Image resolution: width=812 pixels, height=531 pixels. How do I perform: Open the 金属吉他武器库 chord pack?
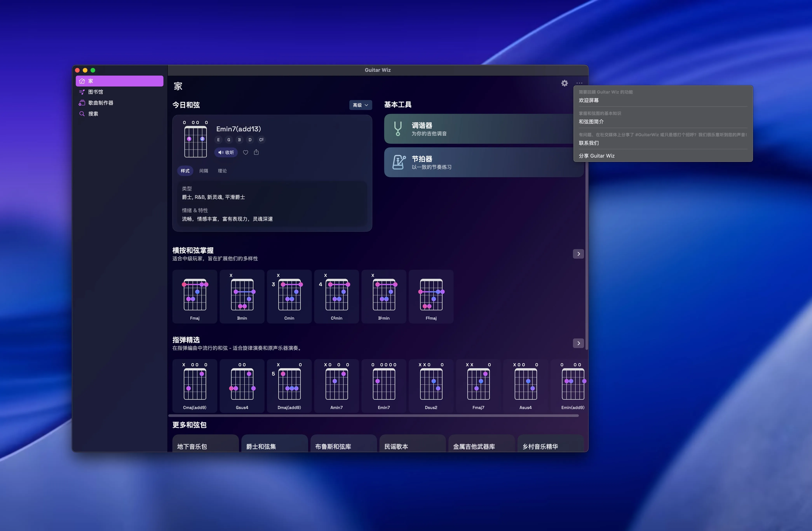pyautogui.click(x=481, y=443)
